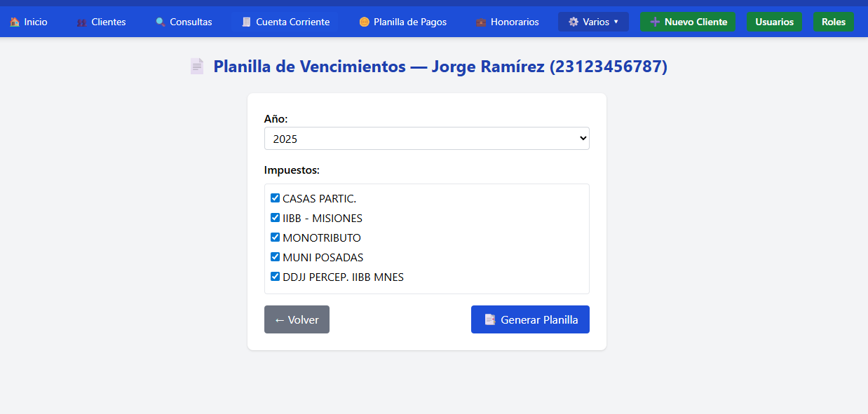Click the document icon in the page title
This screenshot has width=868, height=414.
[x=196, y=66]
